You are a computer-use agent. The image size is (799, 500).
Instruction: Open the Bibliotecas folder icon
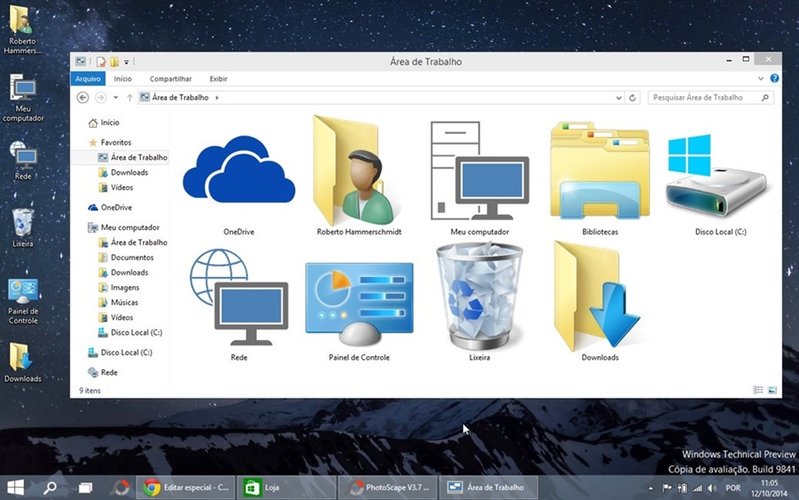coord(600,171)
